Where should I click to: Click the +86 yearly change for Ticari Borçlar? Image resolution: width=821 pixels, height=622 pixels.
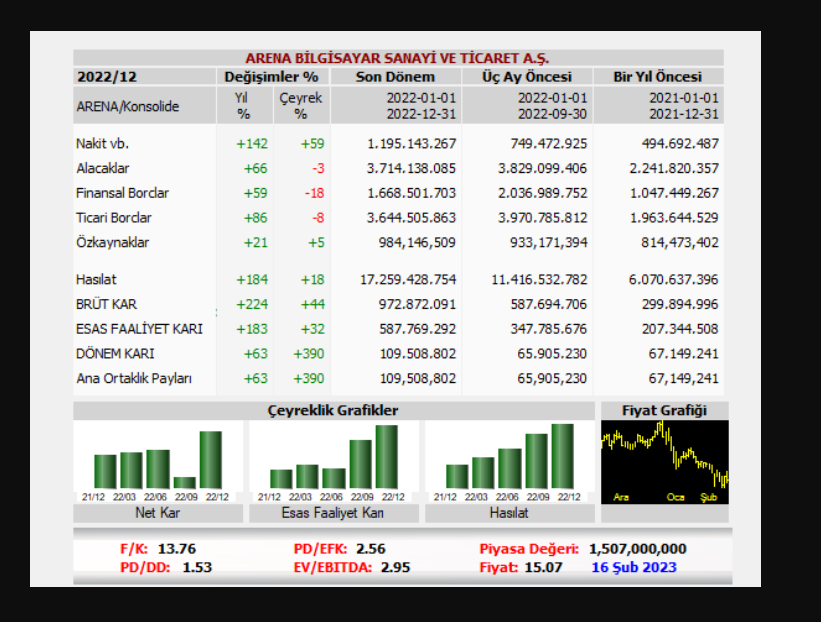click(x=256, y=217)
